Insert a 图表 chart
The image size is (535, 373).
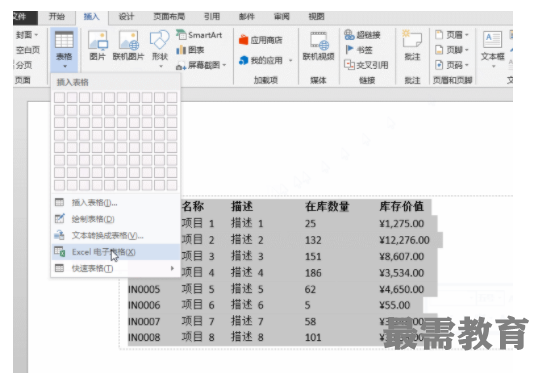point(190,50)
